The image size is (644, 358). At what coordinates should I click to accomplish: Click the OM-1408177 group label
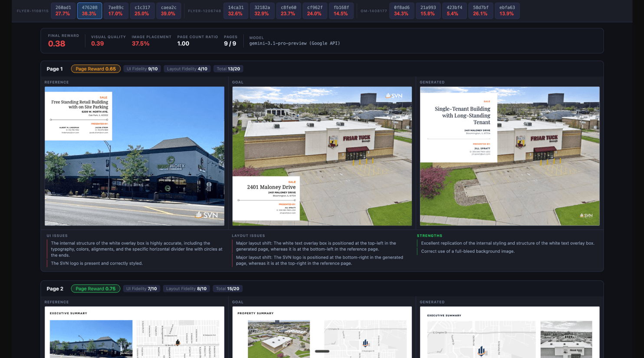374,11
